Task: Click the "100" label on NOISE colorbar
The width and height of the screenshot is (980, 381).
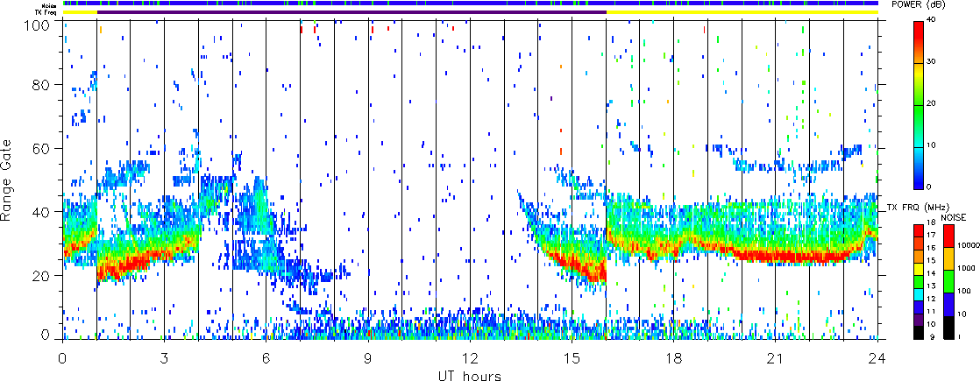Action: tap(964, 292)
